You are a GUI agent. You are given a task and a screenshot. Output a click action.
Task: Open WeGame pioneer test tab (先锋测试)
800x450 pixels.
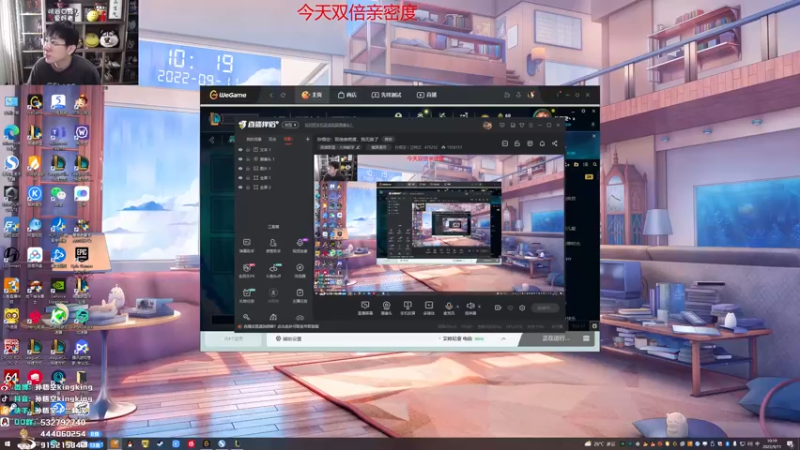pos(386,95)
